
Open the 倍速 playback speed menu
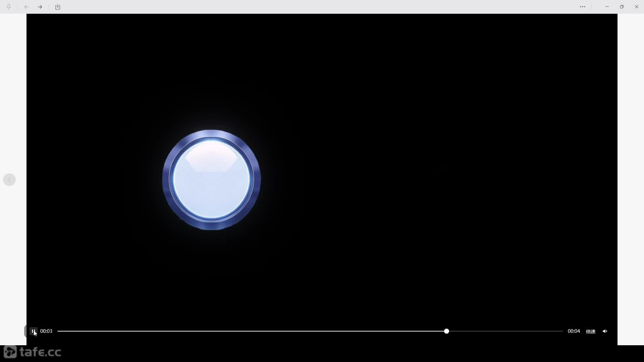[590, 331]
